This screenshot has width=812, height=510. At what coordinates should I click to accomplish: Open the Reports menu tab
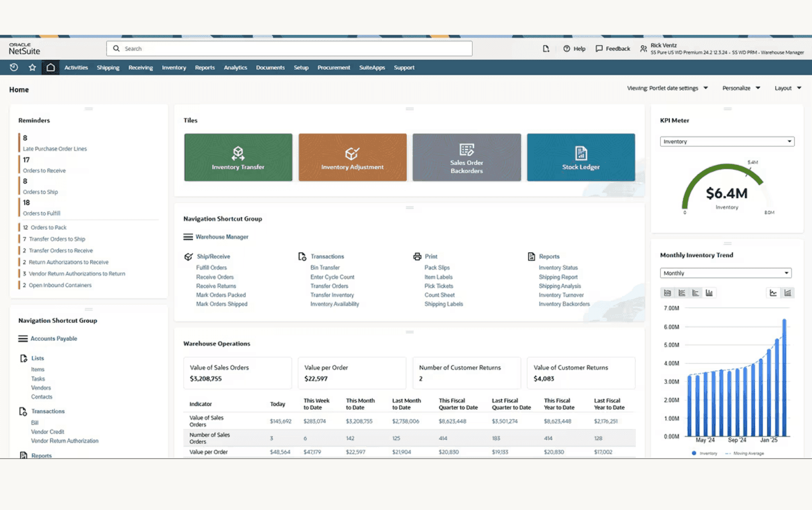click(x=205, y=67)
